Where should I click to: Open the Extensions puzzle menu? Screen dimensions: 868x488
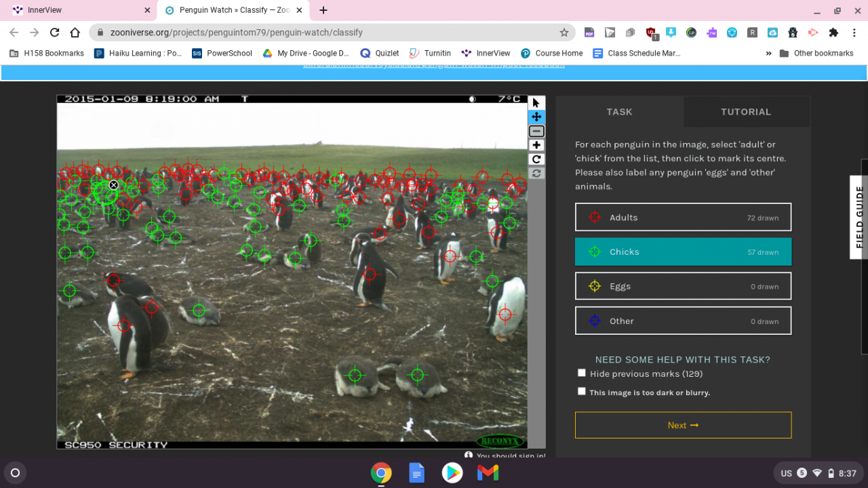tap(833, 33)
